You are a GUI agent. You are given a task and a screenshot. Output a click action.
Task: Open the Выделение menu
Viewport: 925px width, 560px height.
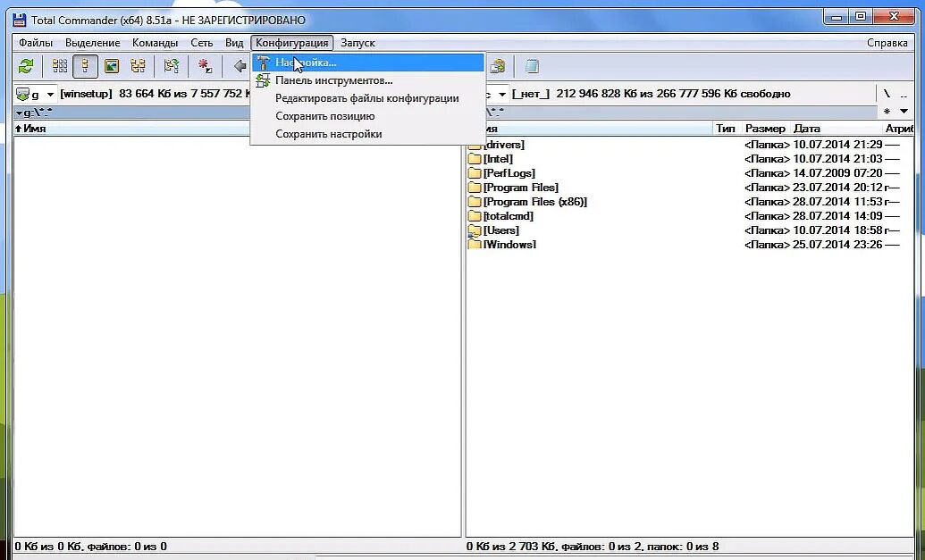point(93,43)
